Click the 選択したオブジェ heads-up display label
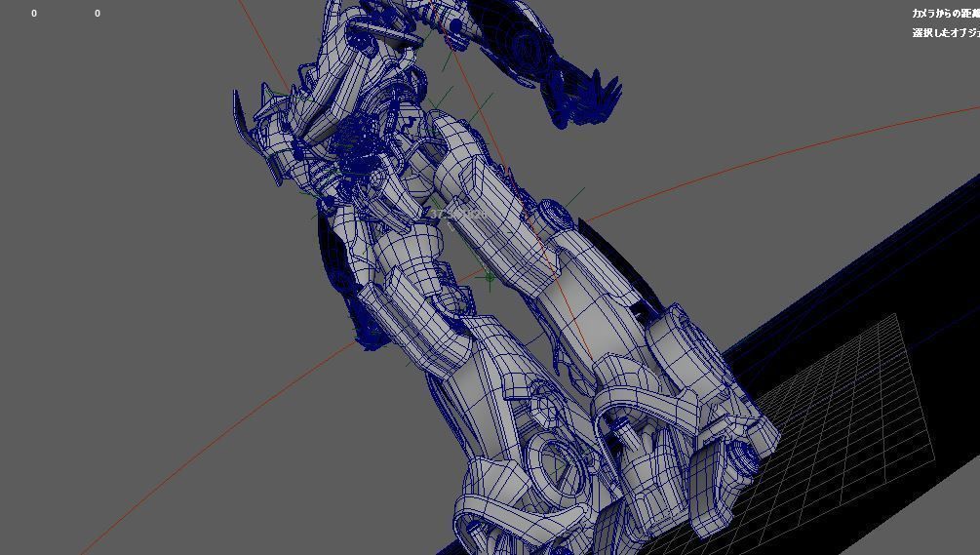The image size is (980, 555). click(x=946, y=32)
